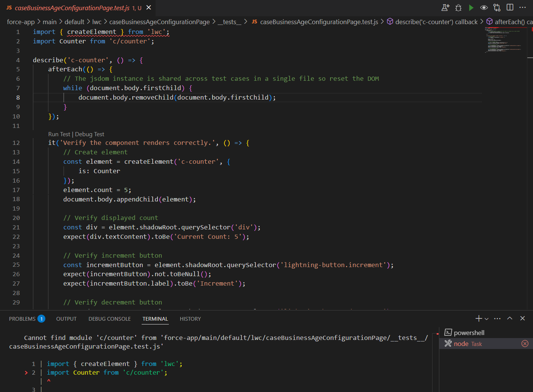The height and width of the screenshot is (392, 533).
Task: Click __tests__ in the breadcrumb
Action: click(229, 22)
